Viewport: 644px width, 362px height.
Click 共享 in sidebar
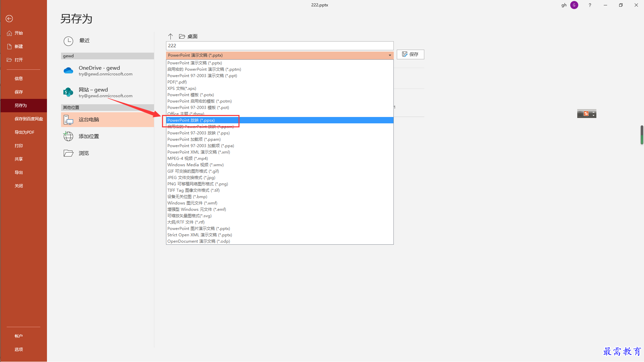coord(23,159)
